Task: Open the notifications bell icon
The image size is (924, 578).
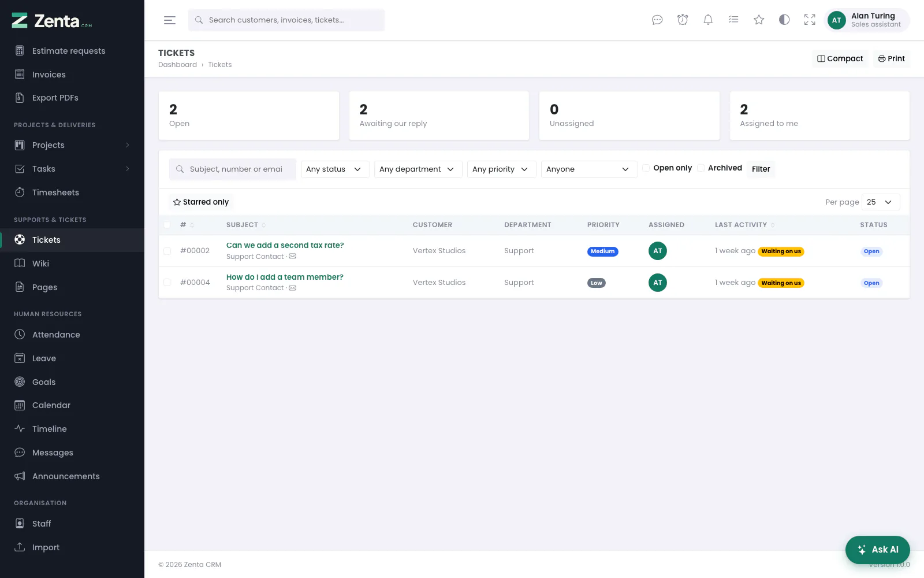Action: coord(708,20)
